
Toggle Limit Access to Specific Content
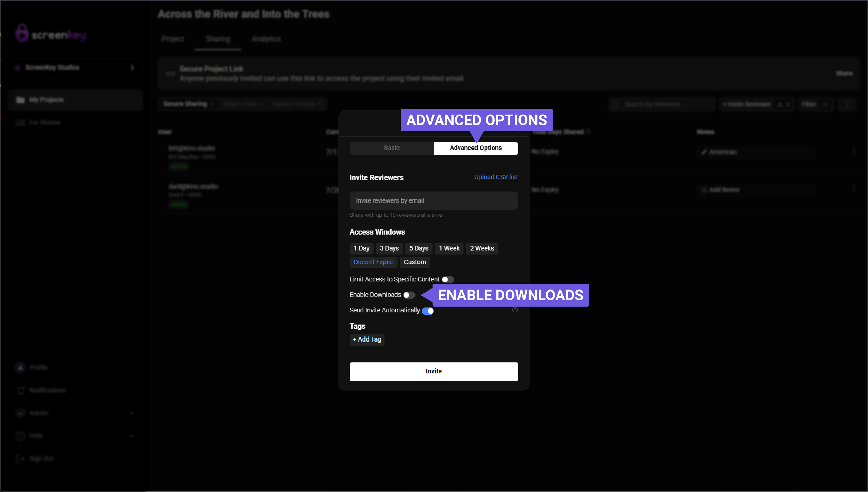click(448, 279)
